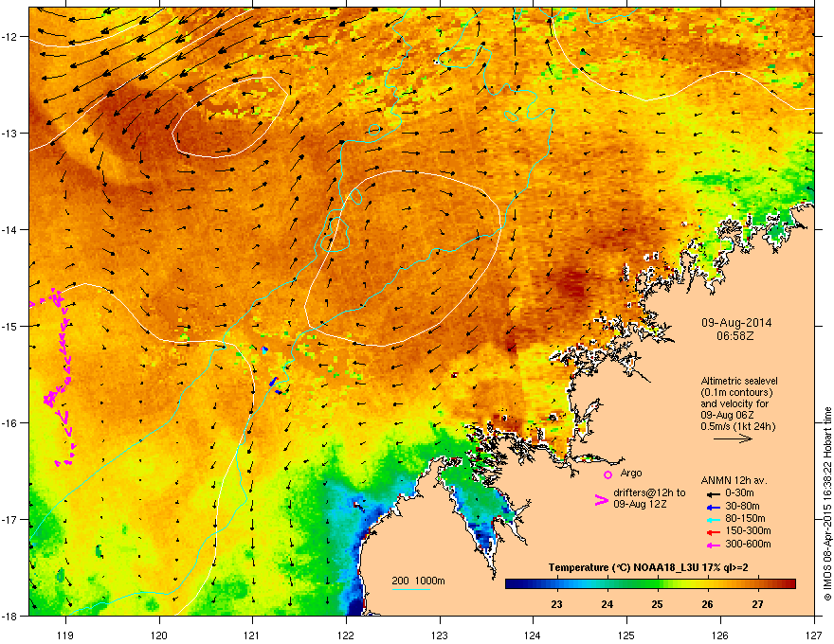Click longitude axis label 122
The height and width of the screenshot is (644, 834).
point(346,635)
